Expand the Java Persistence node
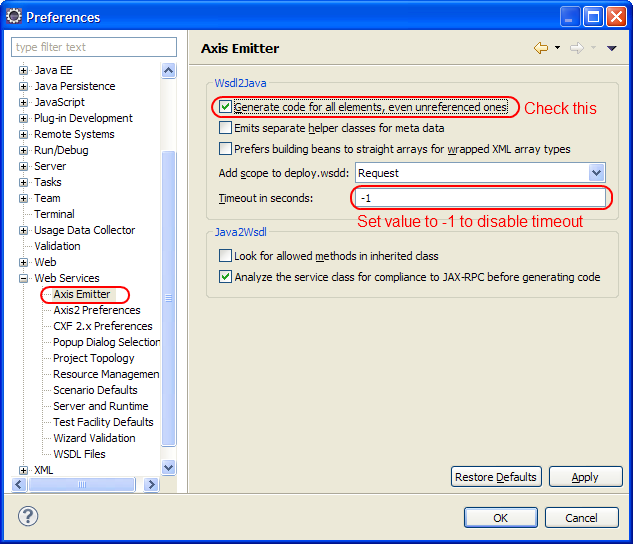Image resolution: width=633 pixels, height=544 pixels. (x=23, y=86)
